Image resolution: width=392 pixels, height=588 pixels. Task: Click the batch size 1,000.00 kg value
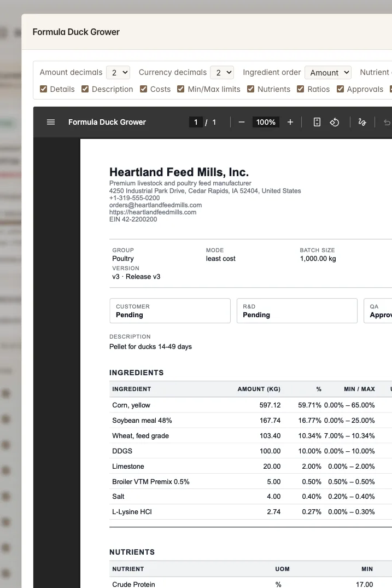coord(318,259)
